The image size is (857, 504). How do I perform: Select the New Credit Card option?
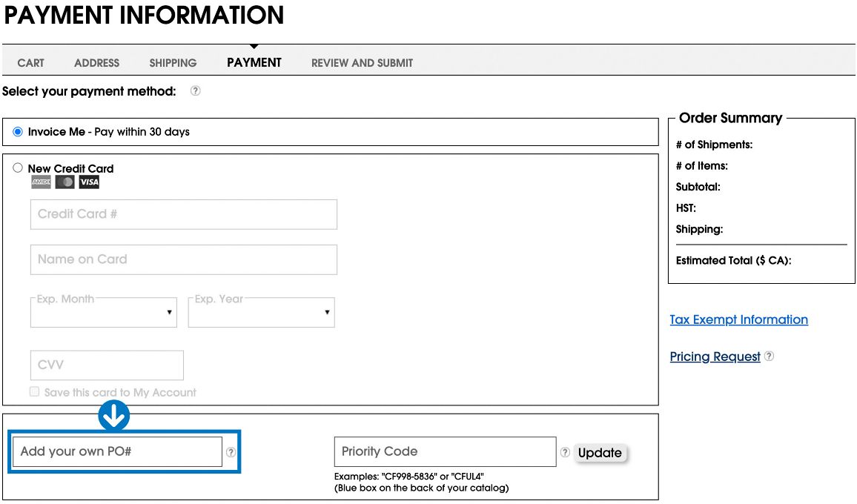(18, 168)
